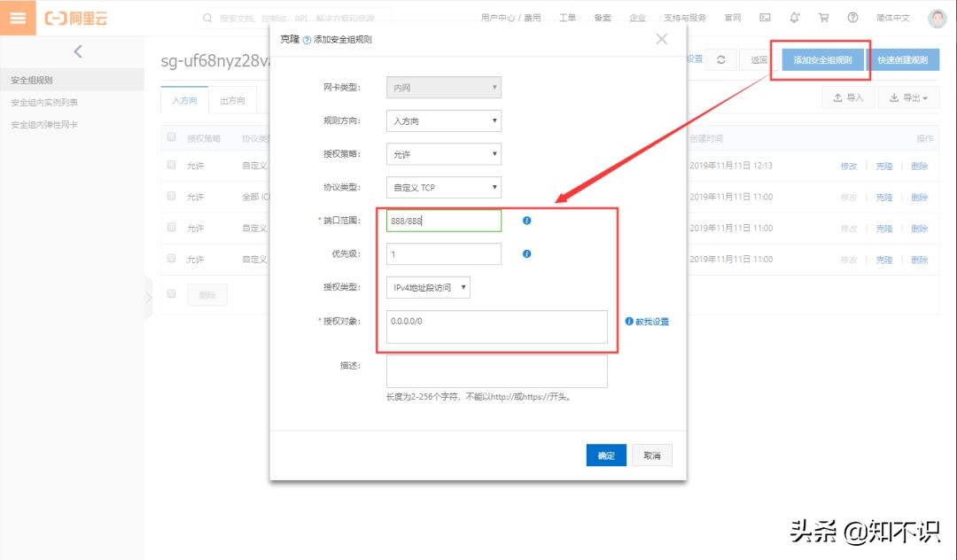
Task: Open the 规则方向 dropdown
Action: tap(444, 121)
